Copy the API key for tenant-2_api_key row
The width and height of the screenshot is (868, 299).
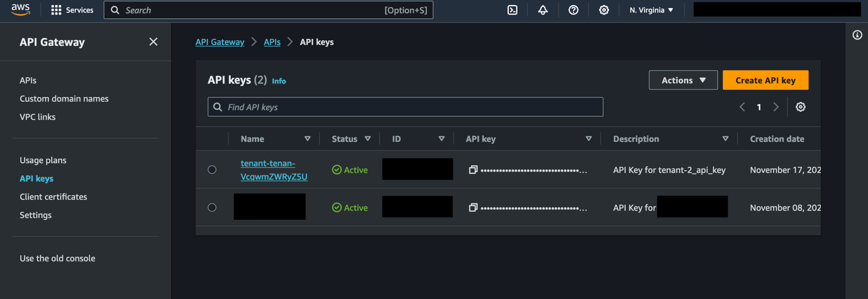pyautogui.click(x=473, y=170)
